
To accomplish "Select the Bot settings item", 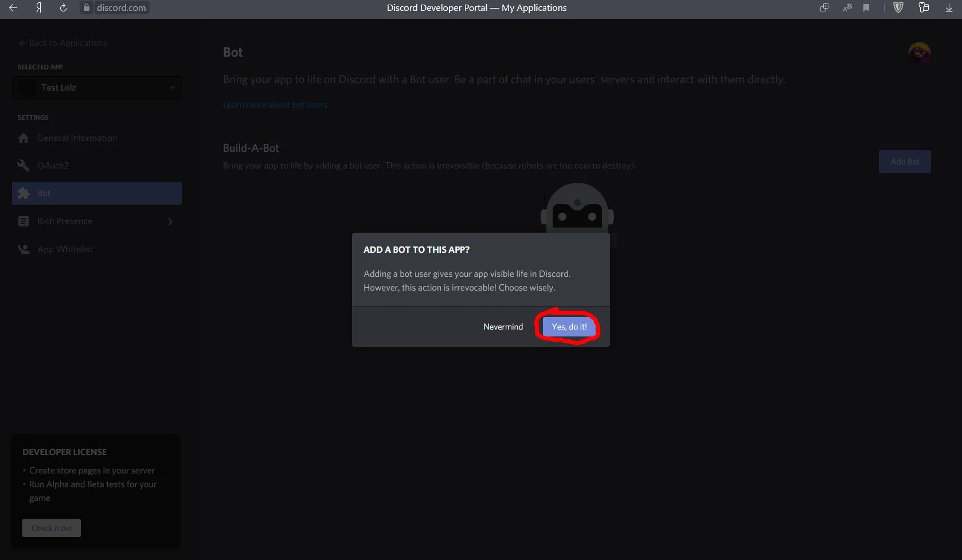I will [97, 193].
